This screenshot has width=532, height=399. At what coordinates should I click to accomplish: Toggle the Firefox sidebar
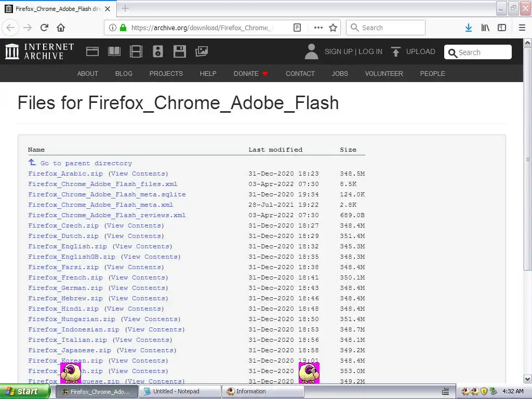(502, 28)
